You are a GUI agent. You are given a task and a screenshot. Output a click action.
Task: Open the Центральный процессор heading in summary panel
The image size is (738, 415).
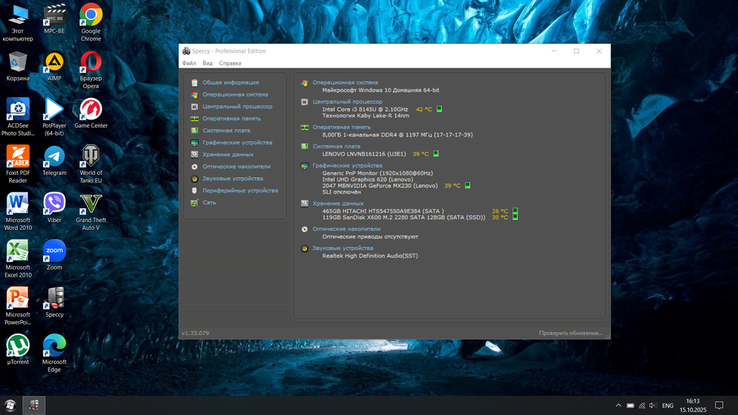pos(347,102)
